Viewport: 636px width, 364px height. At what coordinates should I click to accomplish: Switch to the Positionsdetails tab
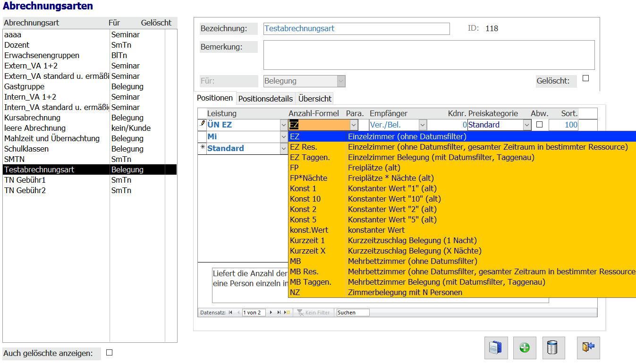[x=265, y=99]
